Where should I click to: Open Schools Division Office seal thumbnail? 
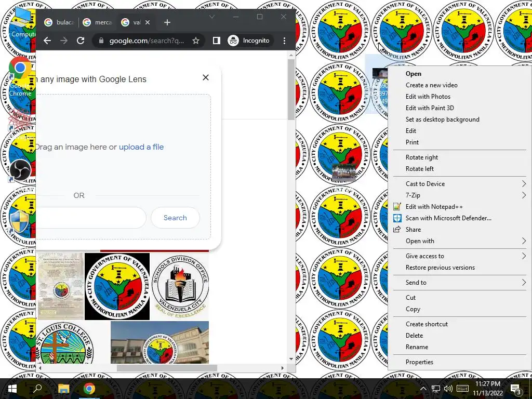point(180,286)
